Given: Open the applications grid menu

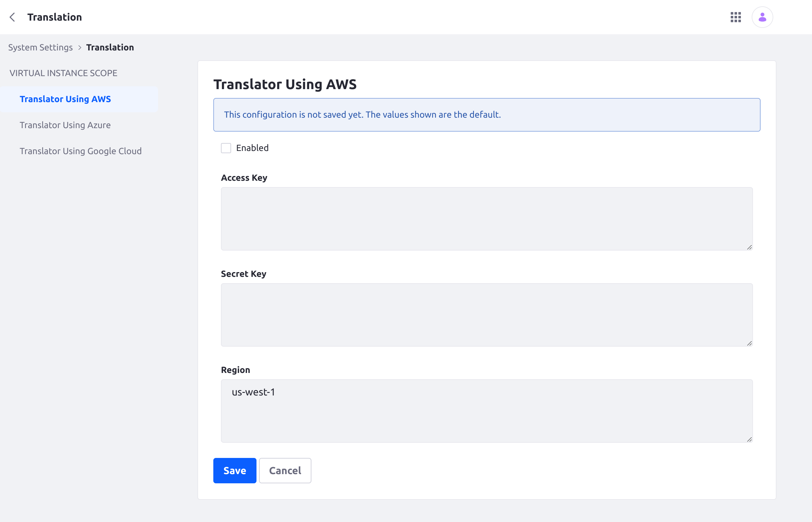Looking at the screenshot, I should [736, 17].
